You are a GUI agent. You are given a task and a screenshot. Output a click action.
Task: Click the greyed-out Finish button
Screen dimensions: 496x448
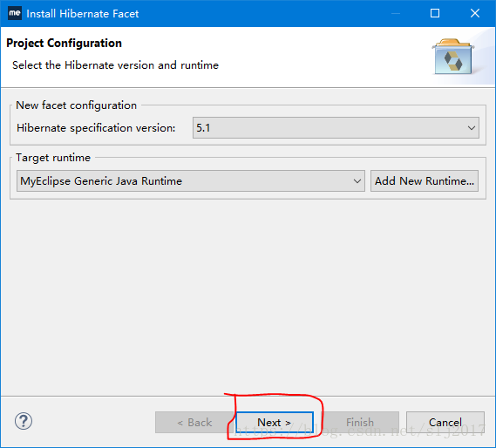360,422
